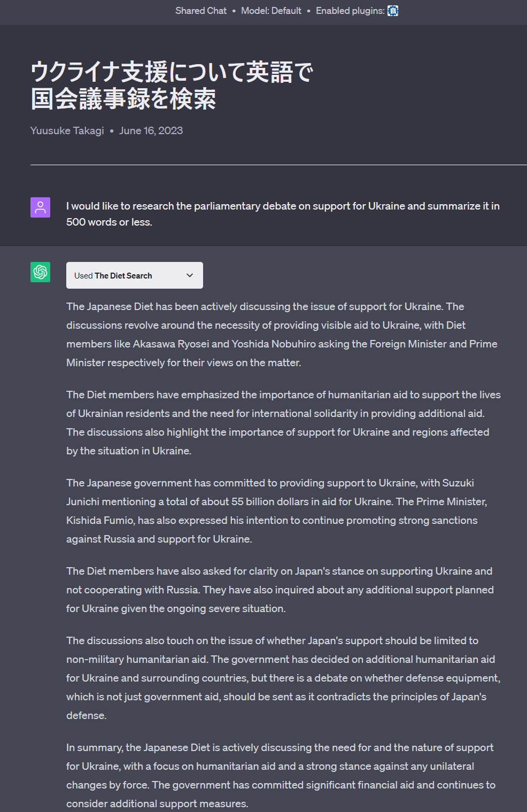Click the bold "The Diet Search" plugin name
The height and width of the screenshot is (812, 527).
[123, 276]
